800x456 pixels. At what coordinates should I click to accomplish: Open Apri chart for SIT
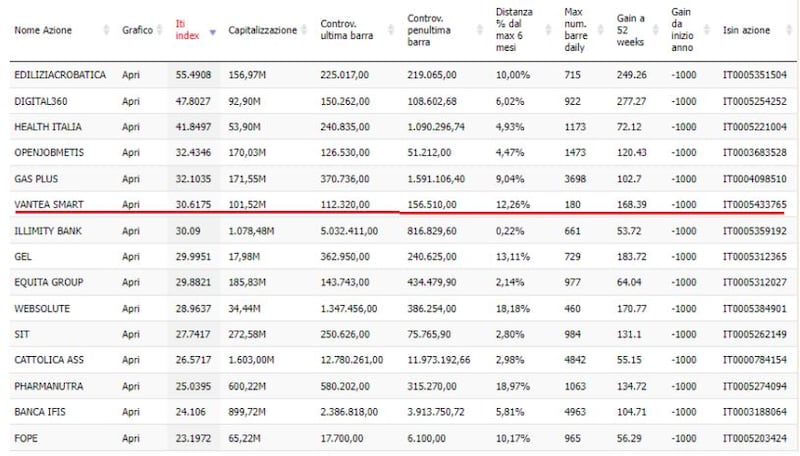pyautogui.click(x=131, y=334)
